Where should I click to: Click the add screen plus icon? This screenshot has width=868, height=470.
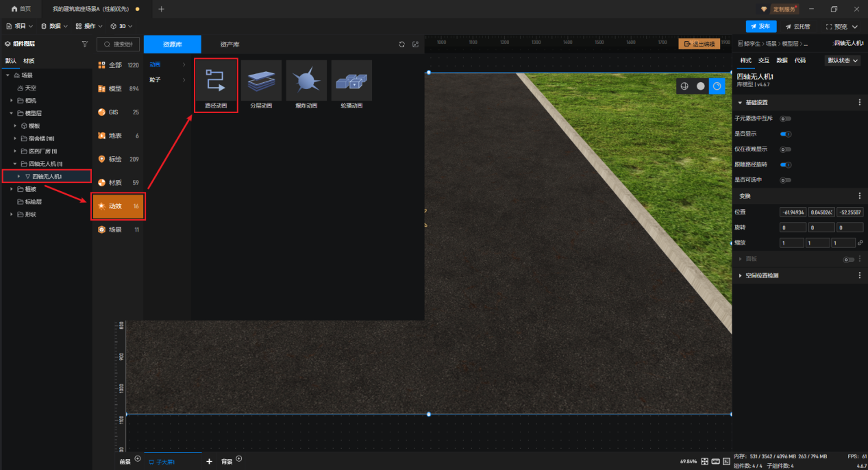pos(209,461)
